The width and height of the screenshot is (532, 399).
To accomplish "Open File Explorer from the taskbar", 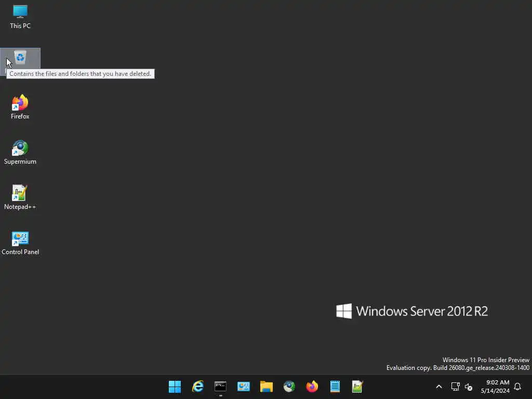I will (x=267, y=387).
